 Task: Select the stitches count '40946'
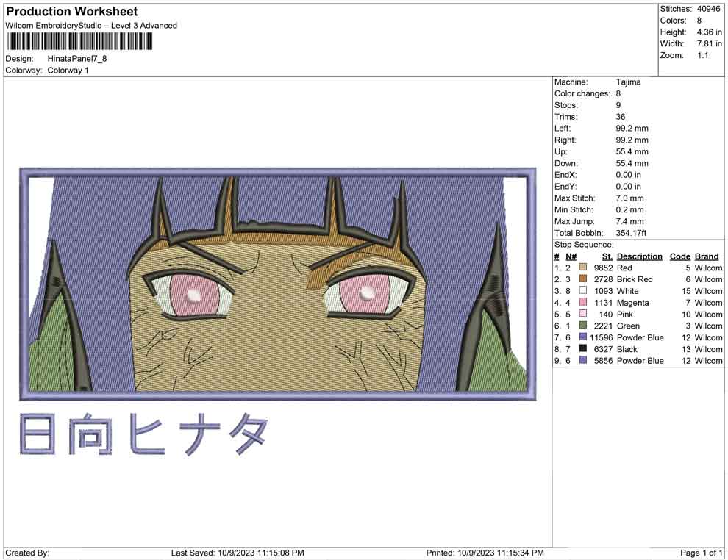[708, 9]
